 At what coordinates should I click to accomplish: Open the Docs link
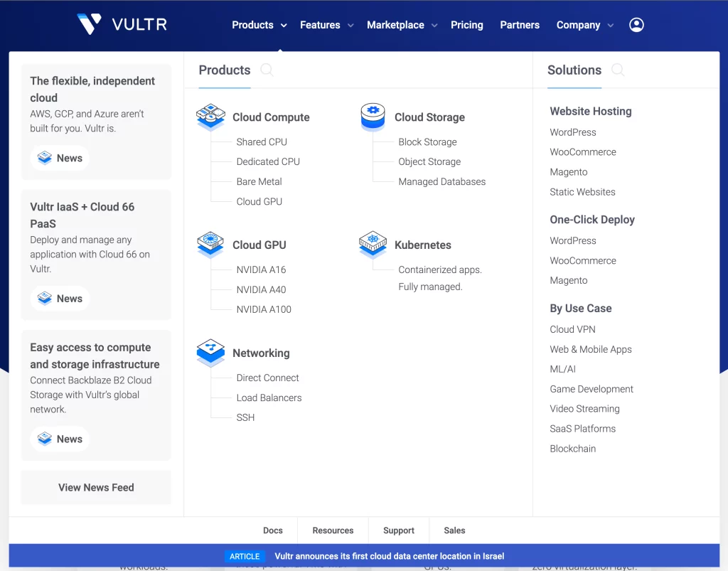[x=273, y=530]
